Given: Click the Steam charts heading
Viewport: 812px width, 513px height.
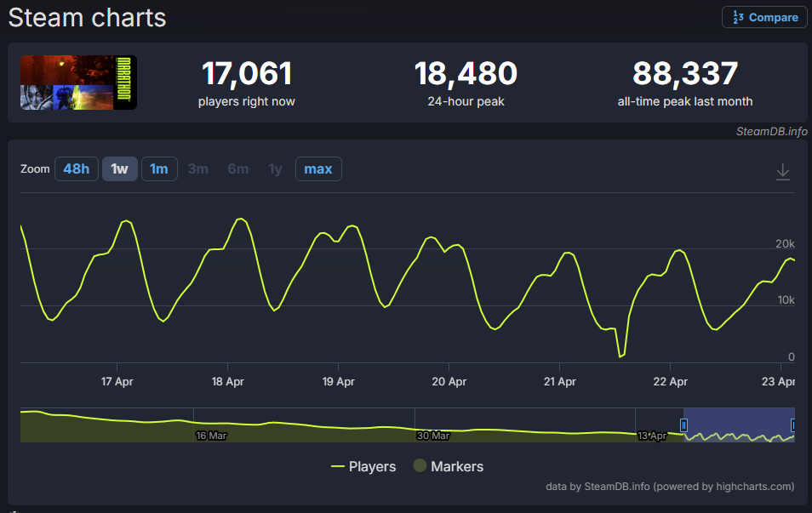Looking at the screenshot, I should (87, 18).
